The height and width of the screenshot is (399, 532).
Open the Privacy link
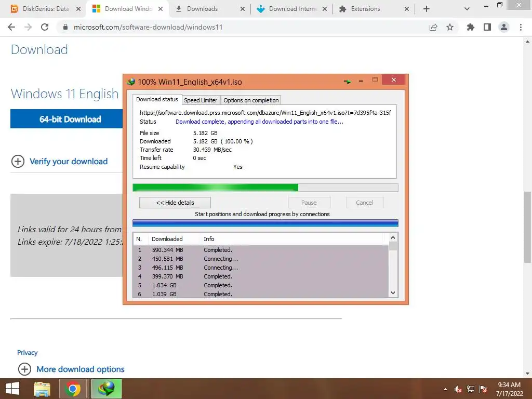27,353
